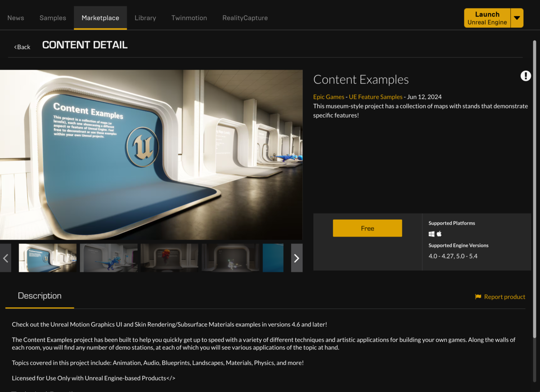The width and height of the screenshot is (540, 392).
Task: Select the Description tab
Action: point(40,296)
